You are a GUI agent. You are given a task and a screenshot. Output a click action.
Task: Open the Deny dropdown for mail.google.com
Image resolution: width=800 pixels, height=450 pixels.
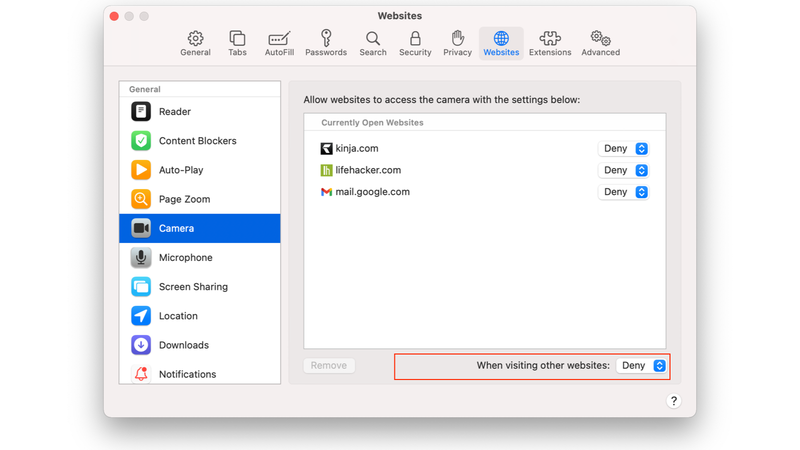pos(623,192)
